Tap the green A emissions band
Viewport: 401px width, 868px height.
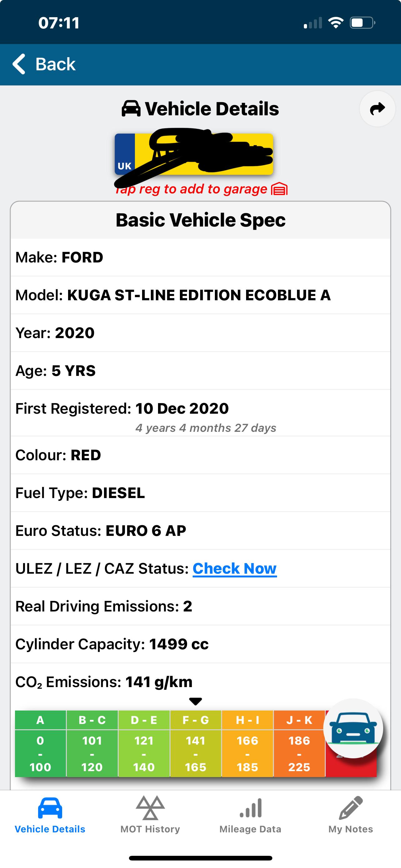[40, 743]
